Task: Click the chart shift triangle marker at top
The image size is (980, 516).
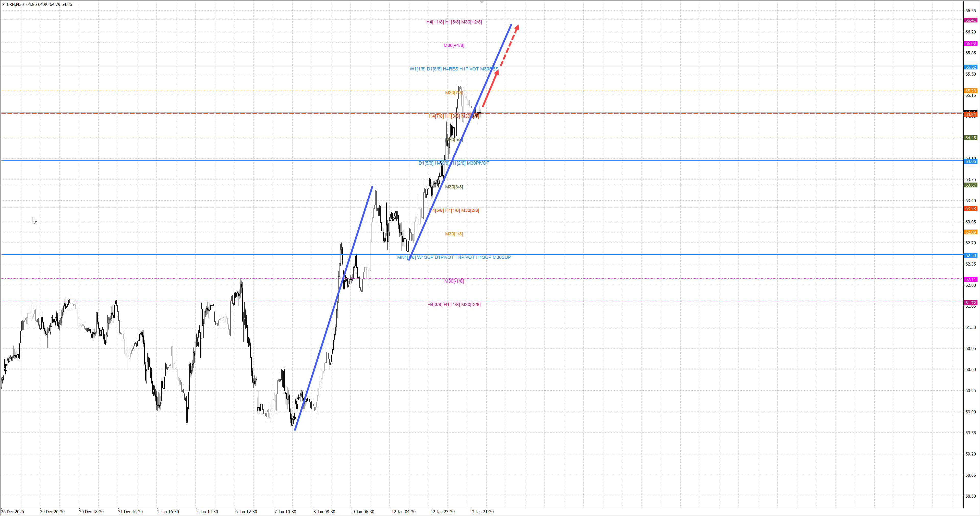Action: pos(482,2)
